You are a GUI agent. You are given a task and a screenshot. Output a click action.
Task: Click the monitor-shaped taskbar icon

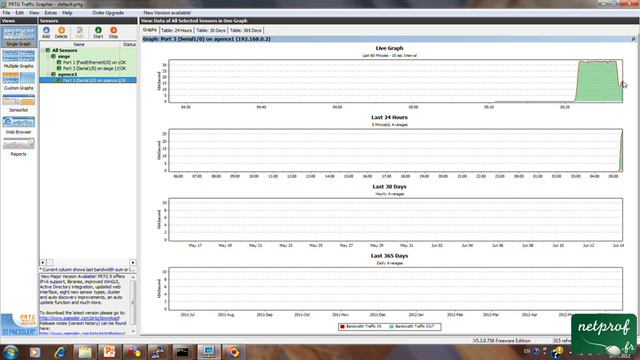pyautogui.click(x=209, y=352)
